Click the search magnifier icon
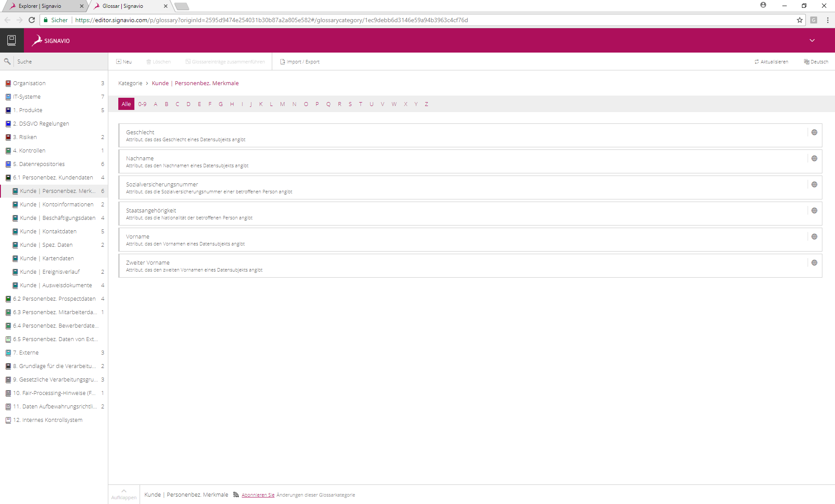The image size is (835, 504). (x=7, y=61)
